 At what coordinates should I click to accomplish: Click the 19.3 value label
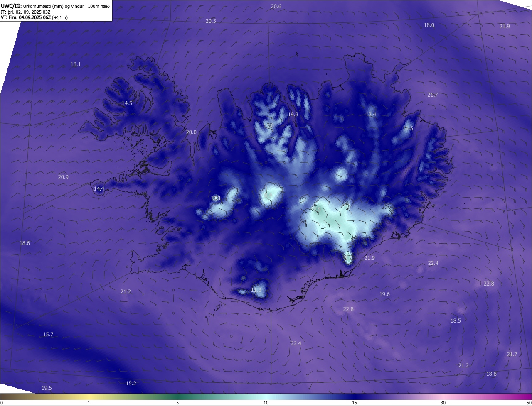(293, 114)
